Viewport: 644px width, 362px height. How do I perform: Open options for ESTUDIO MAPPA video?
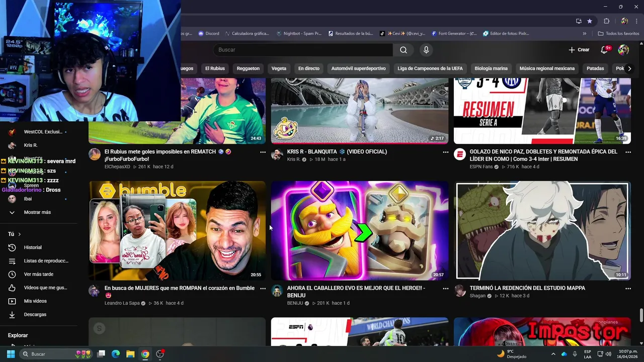tap(628, 289)
